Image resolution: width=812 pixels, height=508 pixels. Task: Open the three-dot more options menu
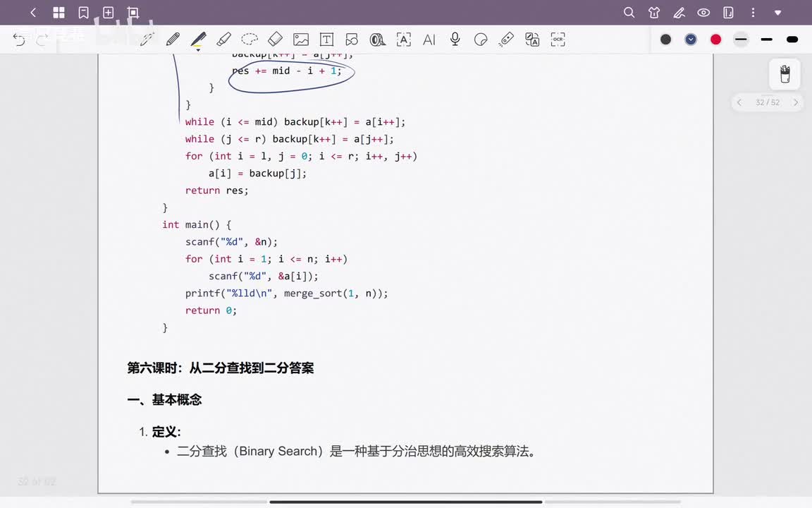click(753, 13)
